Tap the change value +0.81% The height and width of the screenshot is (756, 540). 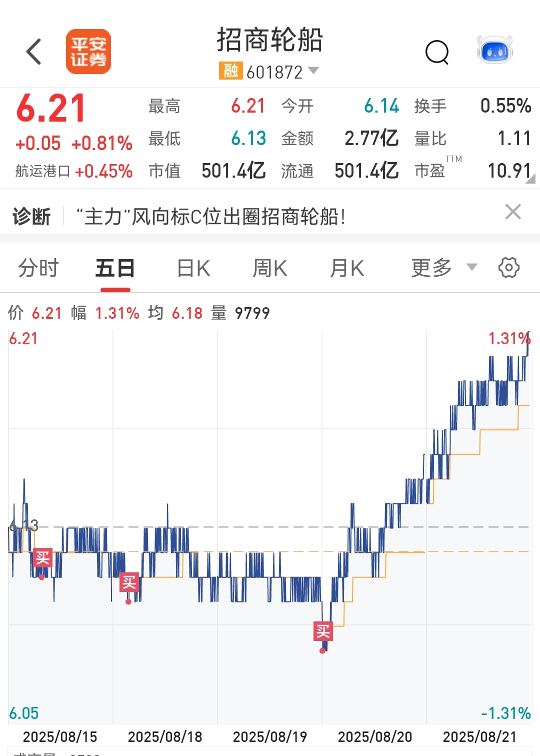(x=102, y=144)
